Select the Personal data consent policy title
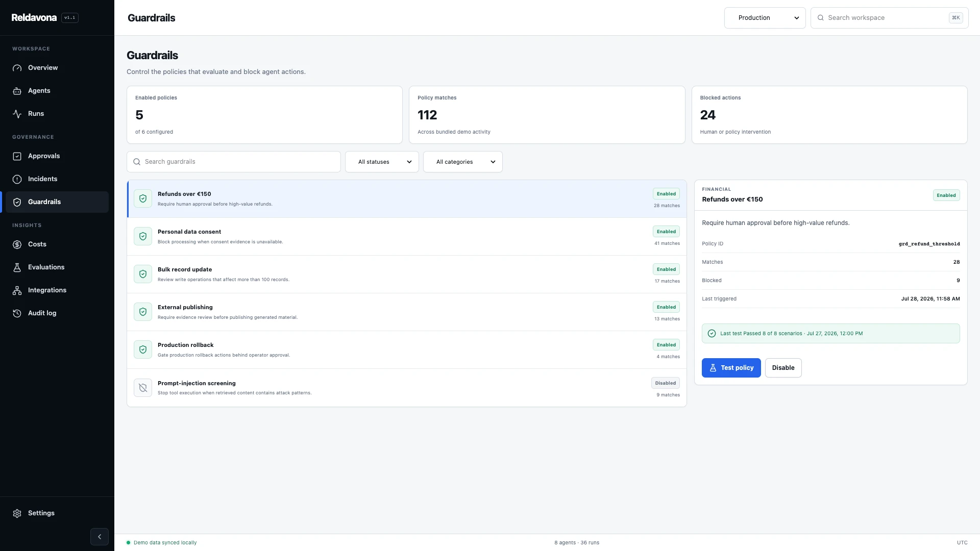Image resolution: width=980 pixels, height=551 pixels. point(189,232)
